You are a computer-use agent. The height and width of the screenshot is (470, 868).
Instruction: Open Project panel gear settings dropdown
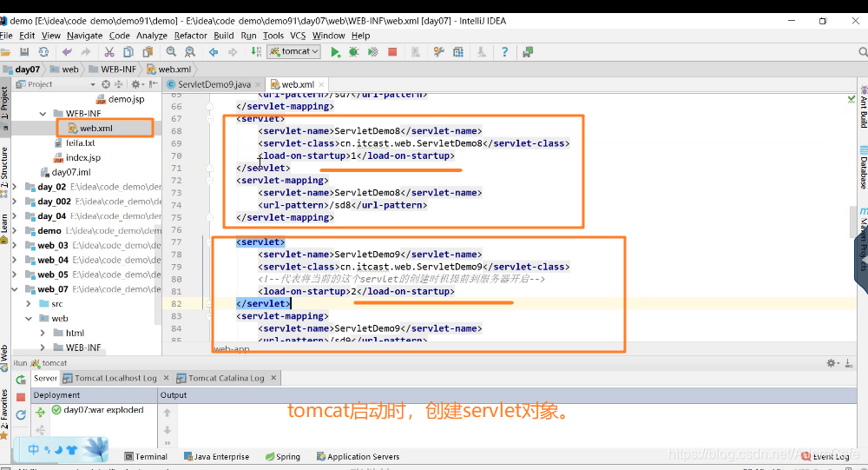pos(138,84)
